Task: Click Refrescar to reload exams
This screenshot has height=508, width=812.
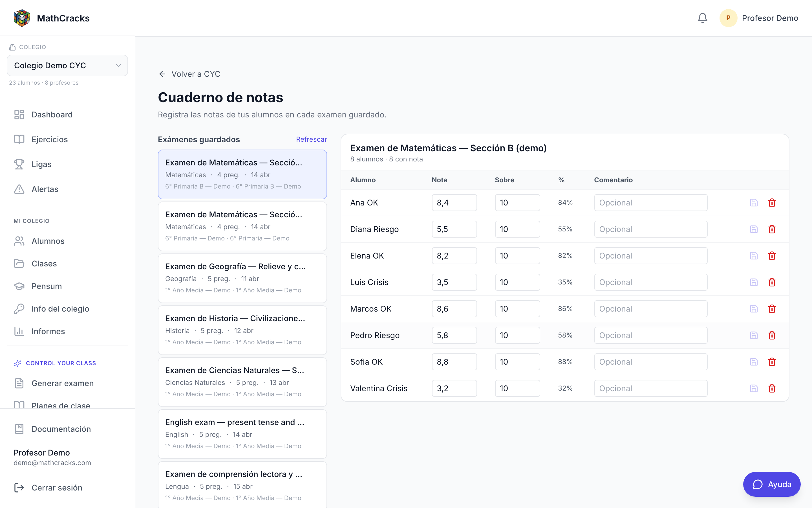Action: (311, 139)
